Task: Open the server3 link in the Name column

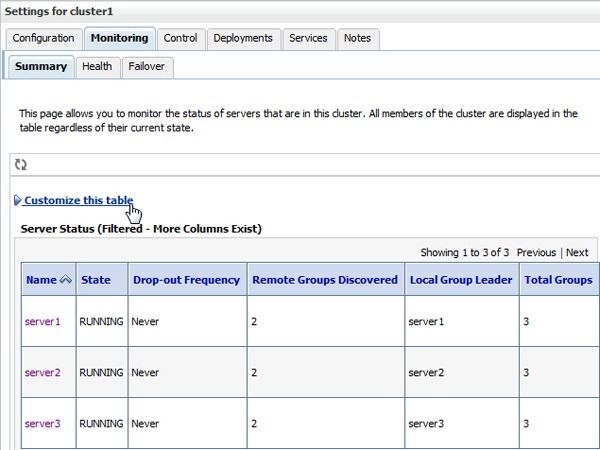Action: 42,424
